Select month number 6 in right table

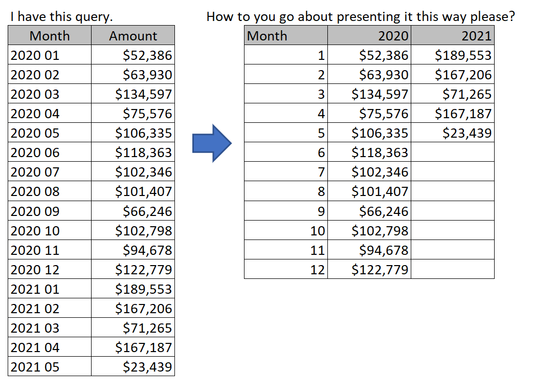(x=286, y=153)
